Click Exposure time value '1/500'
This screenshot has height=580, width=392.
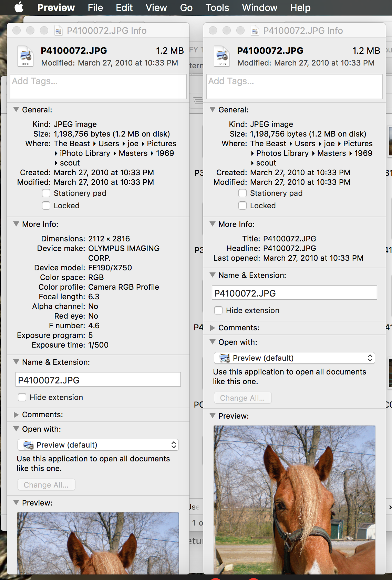(x=99, y=345)
